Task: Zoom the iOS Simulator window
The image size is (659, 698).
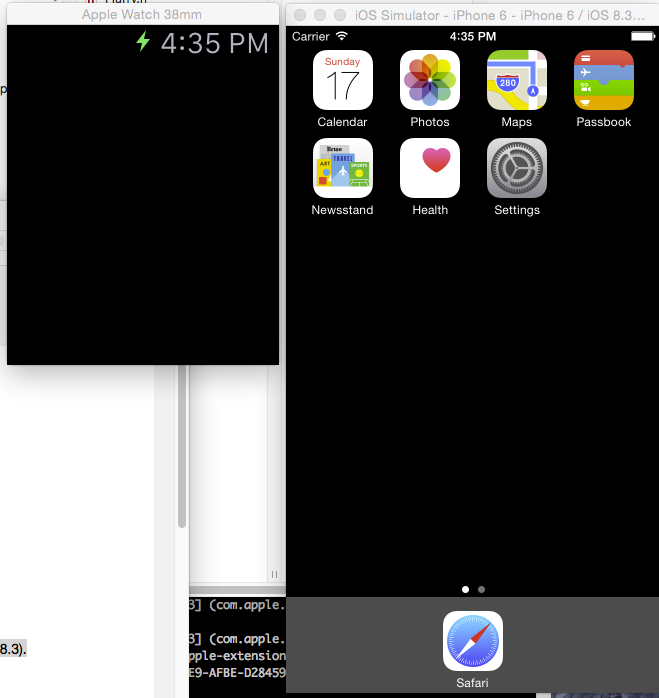Action: point(340,15)
